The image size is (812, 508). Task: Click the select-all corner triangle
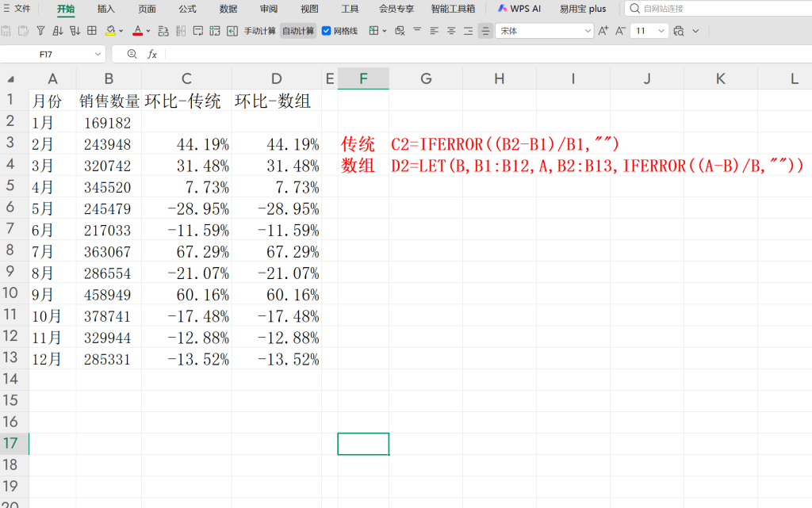pos(10,79)
